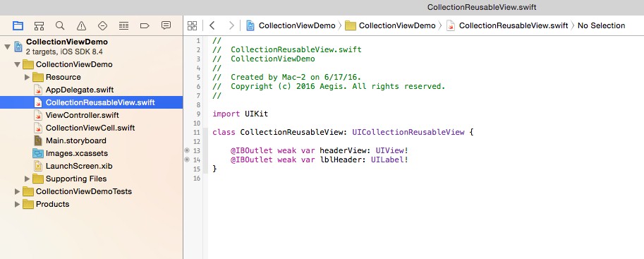
Task: Click the Main.storyboard file icon
Action: [x=38, y=140]
